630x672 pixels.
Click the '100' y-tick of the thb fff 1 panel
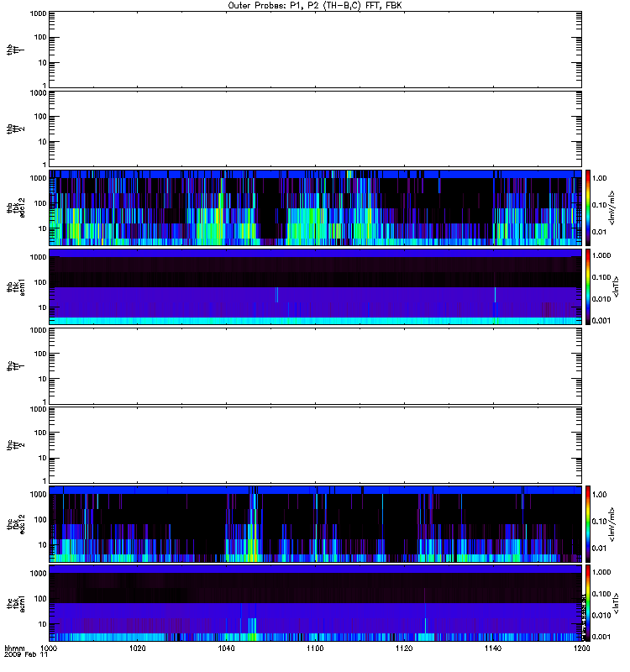[x=40, y=37]
